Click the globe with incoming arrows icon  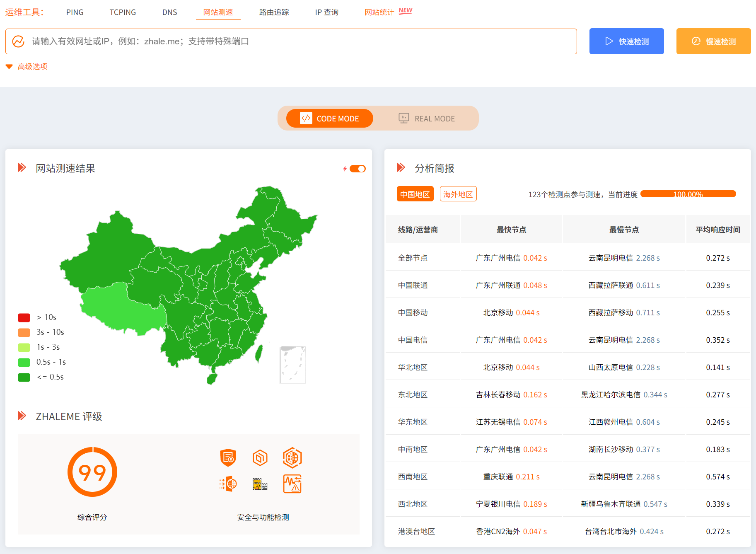[x=228, y=484]
